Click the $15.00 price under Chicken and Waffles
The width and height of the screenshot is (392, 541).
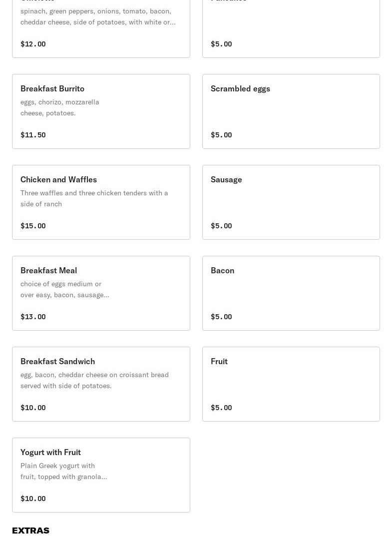click(x=33, y=226)
